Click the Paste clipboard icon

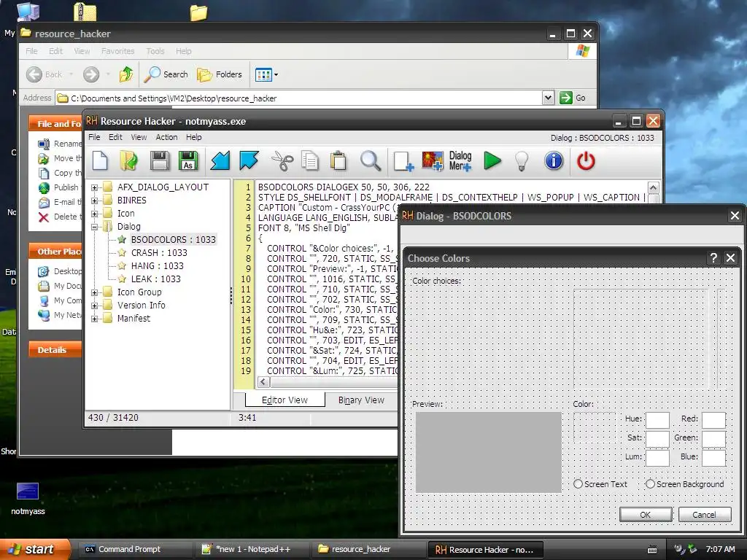[x=338, y=161]
